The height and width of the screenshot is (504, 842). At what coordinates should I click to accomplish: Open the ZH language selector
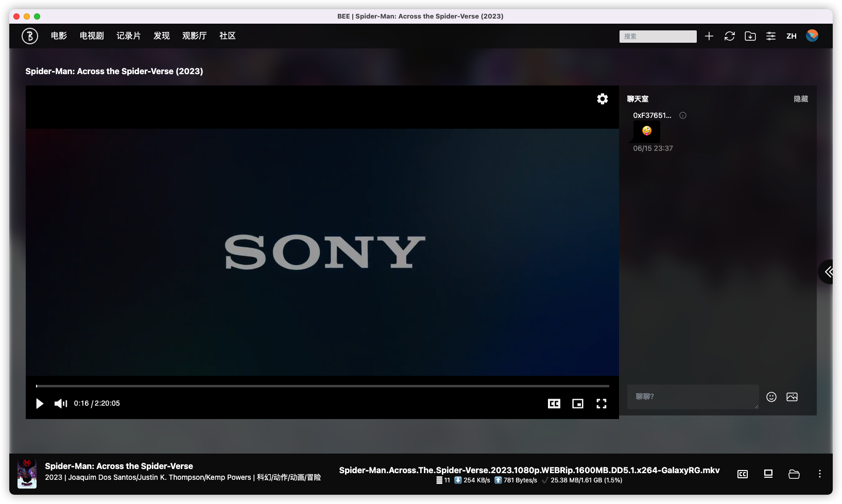pos(791,36)
